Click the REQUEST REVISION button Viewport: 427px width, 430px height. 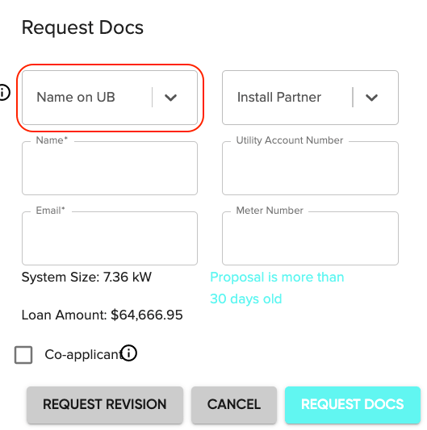105,405
